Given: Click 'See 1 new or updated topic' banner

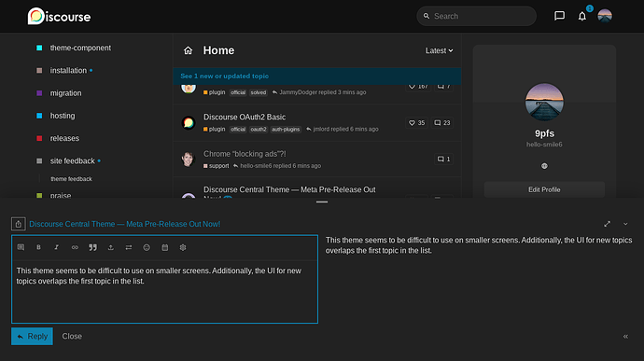Looking at the screenshot, I should coord(317,76).
